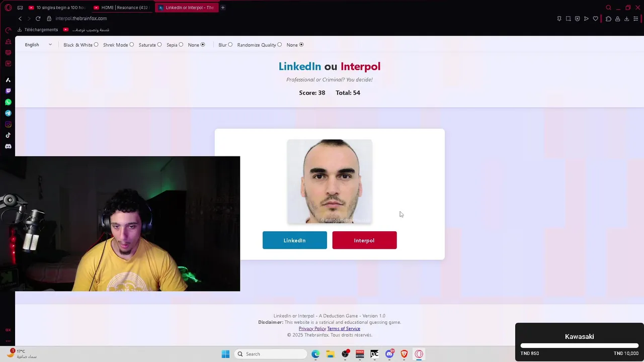
Task: Open TikTok in the browser sidebar
Action: (8, 135)
